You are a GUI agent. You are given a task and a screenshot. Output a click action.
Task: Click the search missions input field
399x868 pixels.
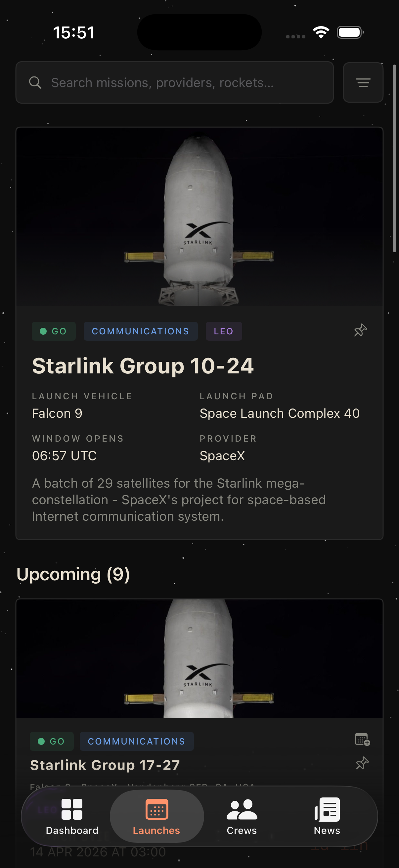[x=174, y=82]
